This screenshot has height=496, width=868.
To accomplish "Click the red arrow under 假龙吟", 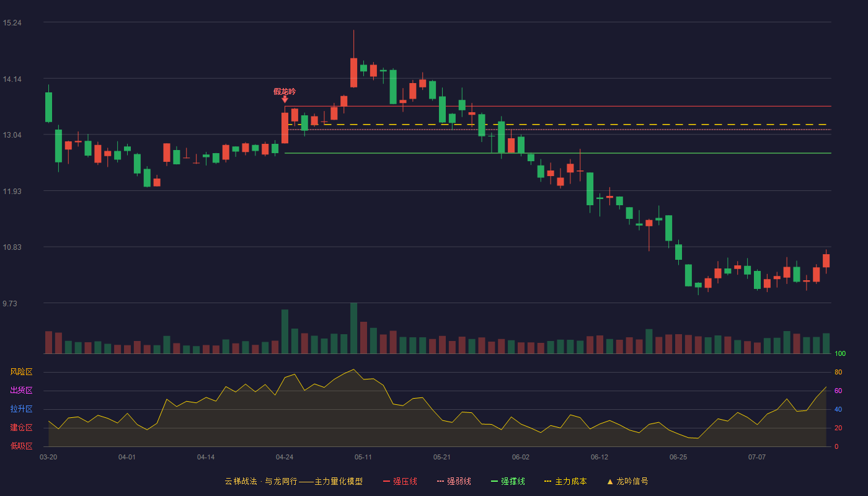I will pos(285,99).
